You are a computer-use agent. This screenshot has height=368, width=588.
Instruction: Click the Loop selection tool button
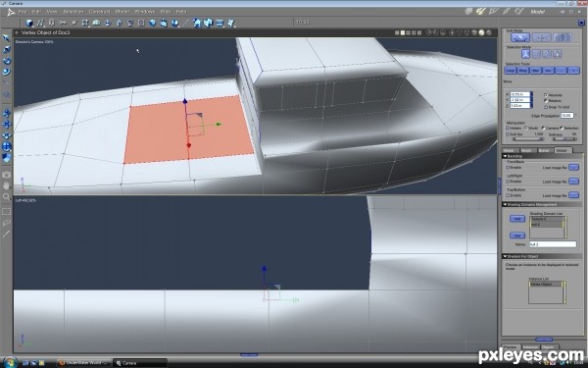click(511, 71)
